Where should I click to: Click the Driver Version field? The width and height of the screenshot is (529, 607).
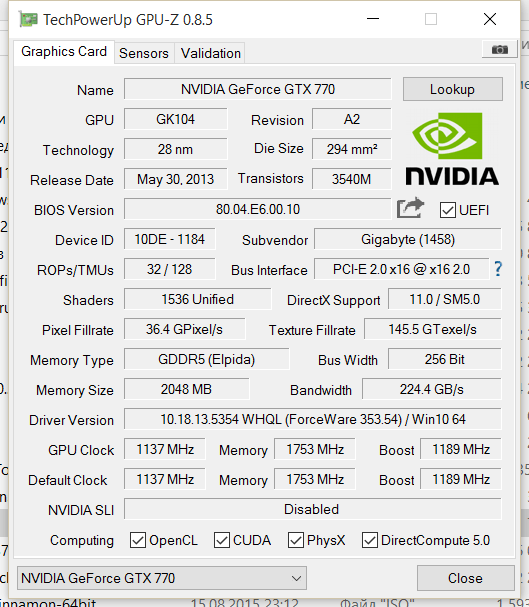(313, 419)
